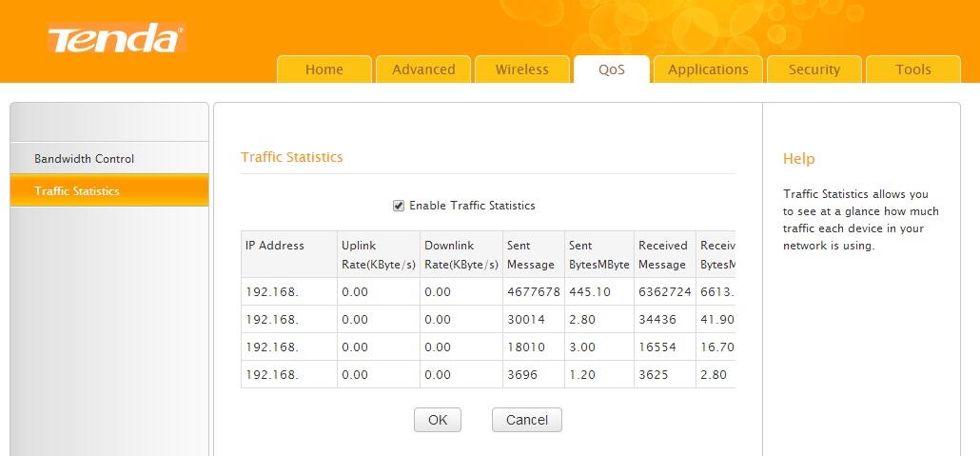Click the Uplink Rate column header
Image resolution: width=980 pixels, height=456 pixels.
(379, 254)
